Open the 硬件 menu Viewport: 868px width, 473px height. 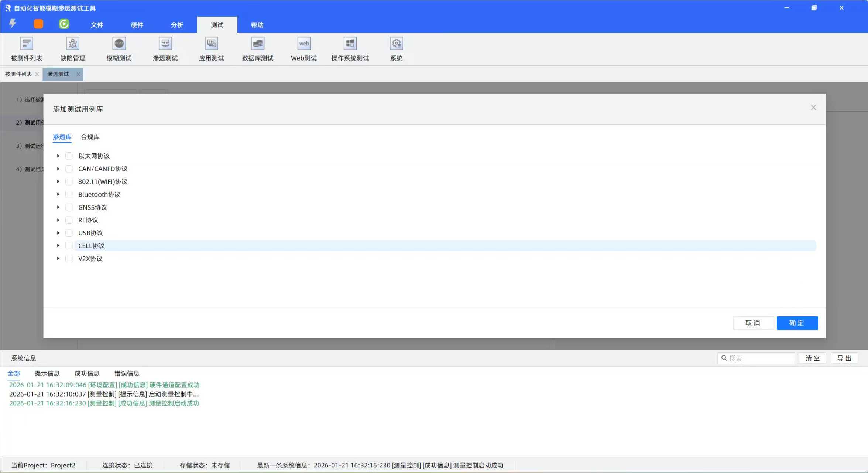137,25
